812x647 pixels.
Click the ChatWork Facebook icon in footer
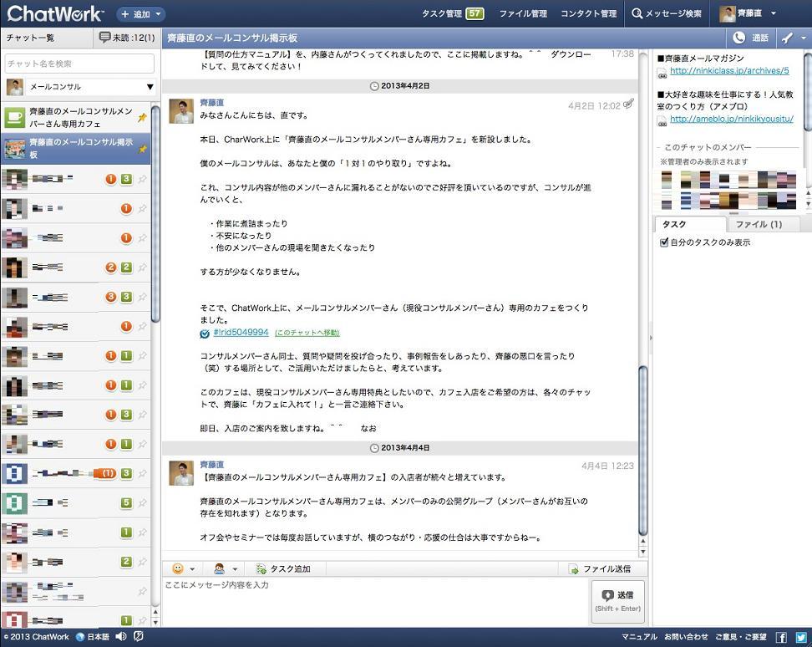point(781,636)
